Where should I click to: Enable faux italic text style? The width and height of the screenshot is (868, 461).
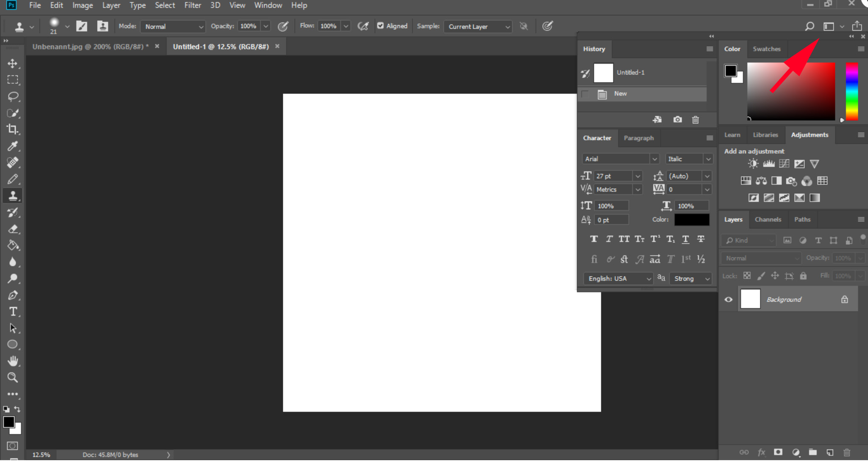pyautogui.click(x=609, y=239)
